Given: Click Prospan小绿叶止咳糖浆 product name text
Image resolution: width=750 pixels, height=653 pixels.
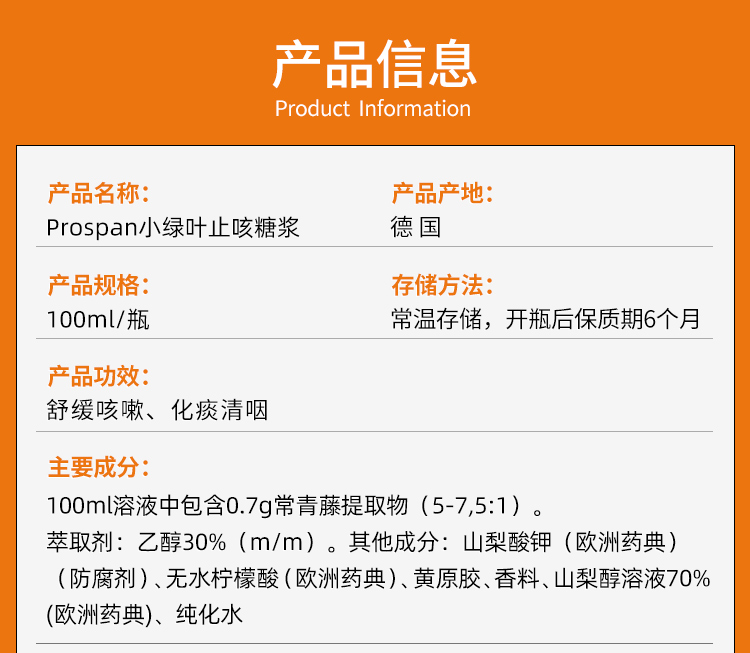Looking at the screenshot, I should 173,227.
